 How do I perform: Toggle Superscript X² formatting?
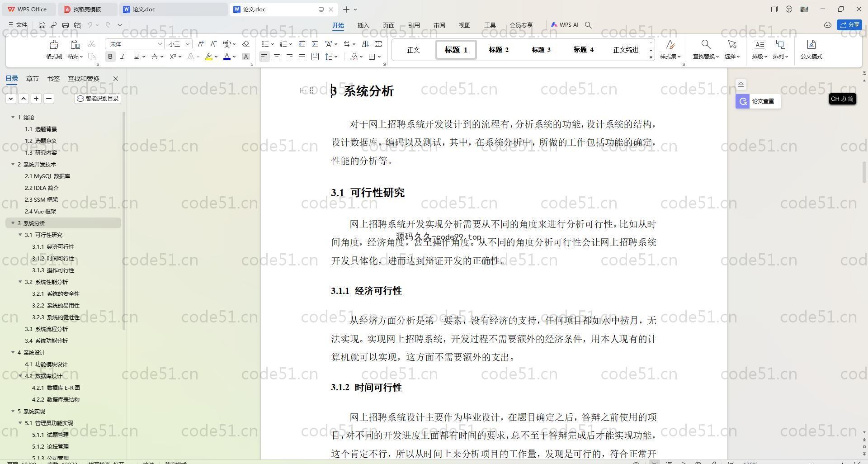point(173,57)
